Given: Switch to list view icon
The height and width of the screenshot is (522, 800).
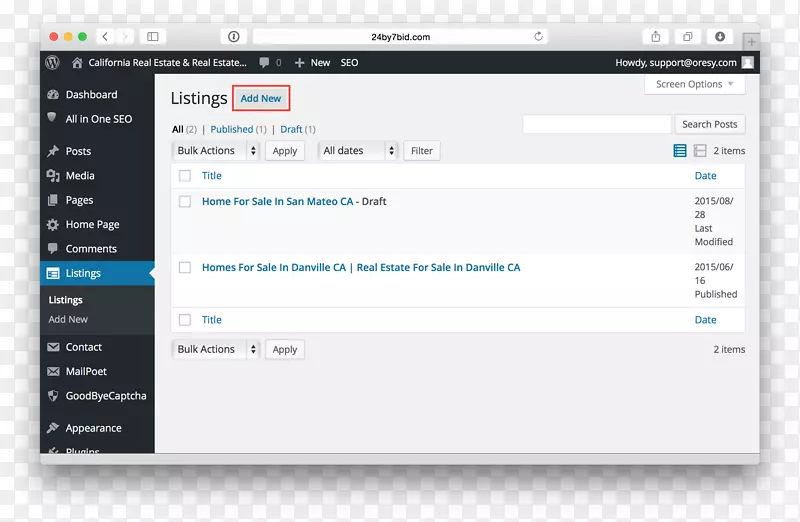Looking at the screenshot, I should [x=680, y=151].
